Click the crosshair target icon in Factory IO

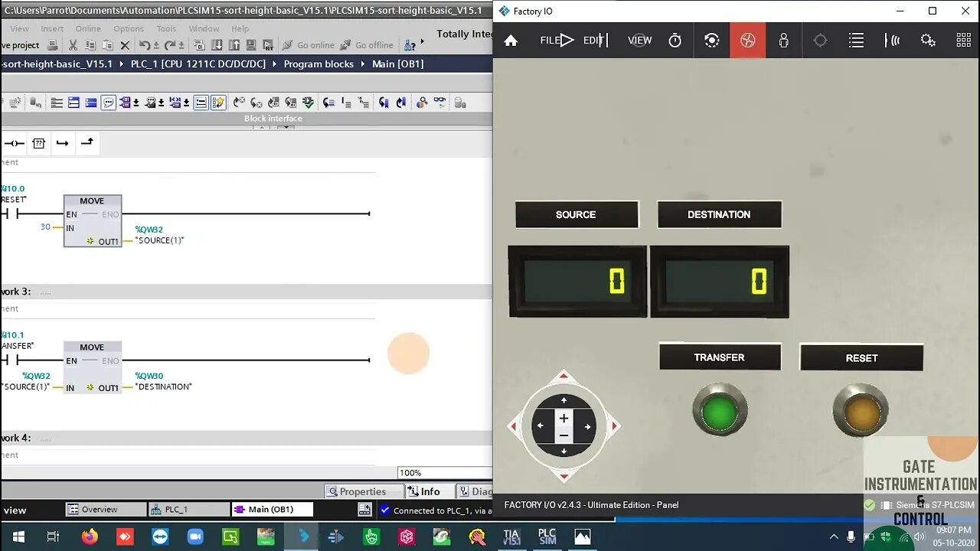[x=820, y=41]
